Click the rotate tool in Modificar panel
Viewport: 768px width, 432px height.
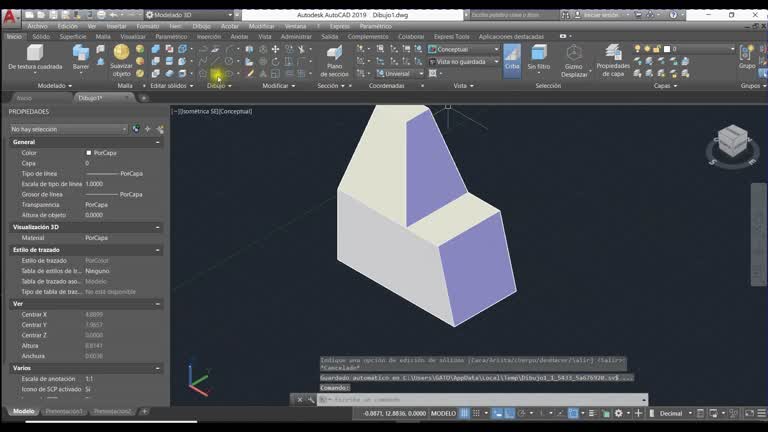[x=275, y=61]
